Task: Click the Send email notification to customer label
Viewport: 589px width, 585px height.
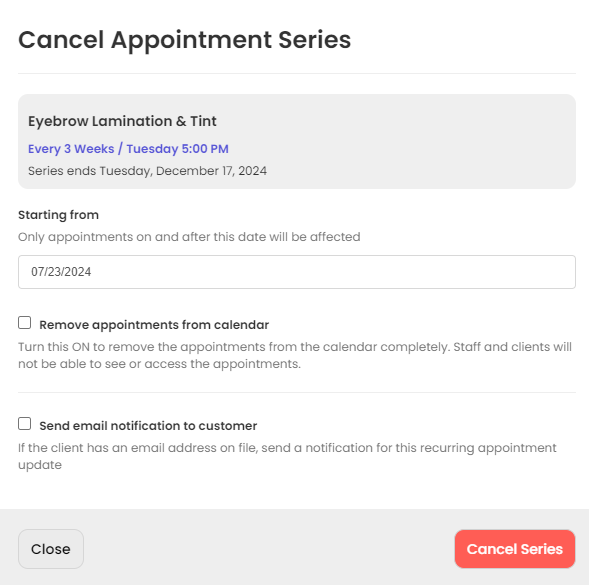Action: (x=148, y=426)
